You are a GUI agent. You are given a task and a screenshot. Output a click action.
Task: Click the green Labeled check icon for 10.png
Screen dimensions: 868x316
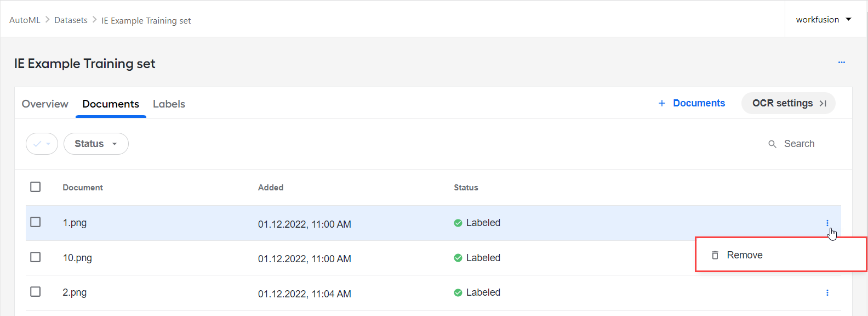point(458,258)
